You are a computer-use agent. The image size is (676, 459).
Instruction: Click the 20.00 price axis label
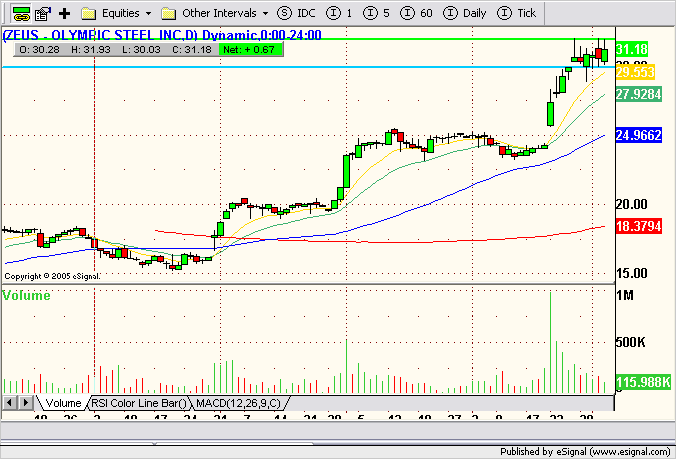(632, 204)
